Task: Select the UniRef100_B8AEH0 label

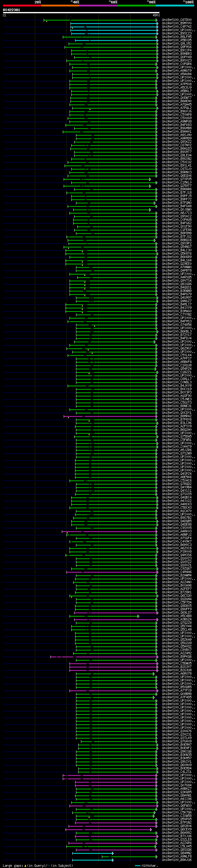Action: 176,101
